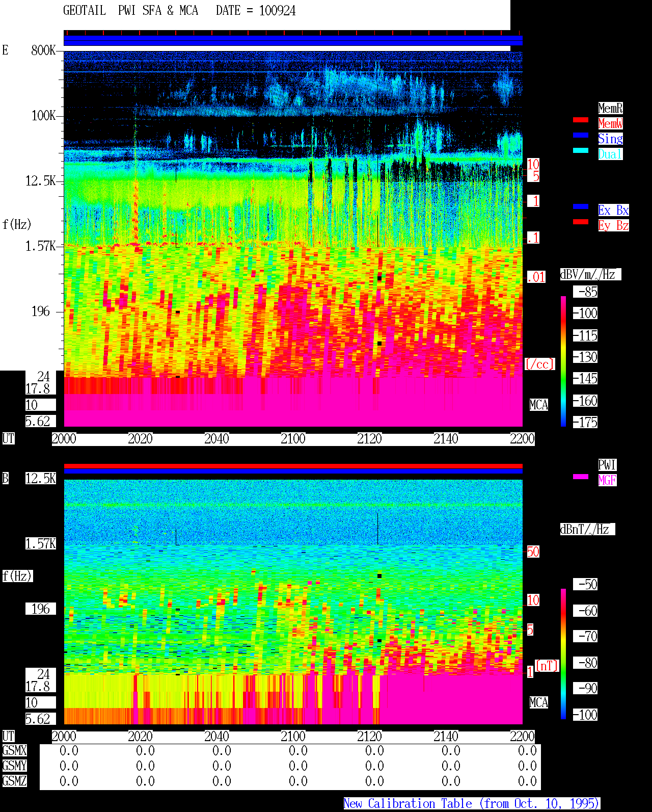
Task: Click the red .01 density scale label
Action: click(536, 277)
